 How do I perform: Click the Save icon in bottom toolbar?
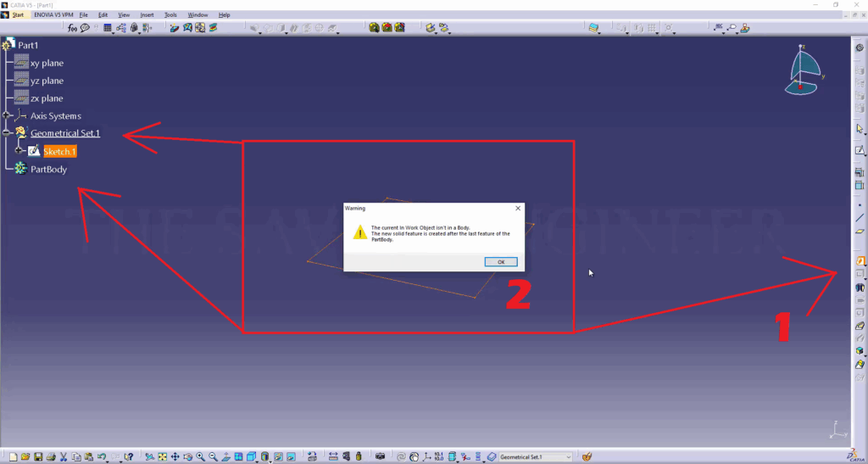tap(38, 457)
